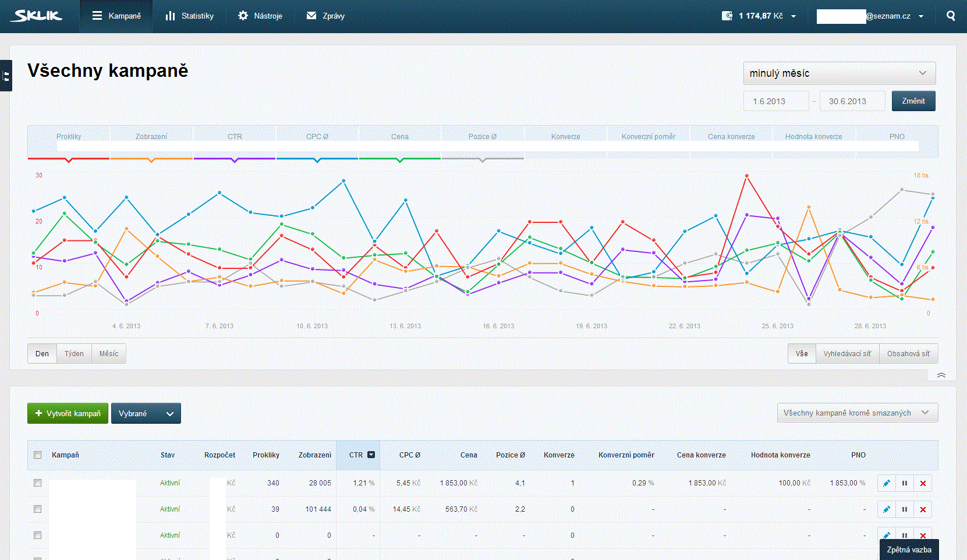Click the 'Vytvořit kampaň' button
The height and width of the screenshot is (560, 967).
tap(68, 413)
